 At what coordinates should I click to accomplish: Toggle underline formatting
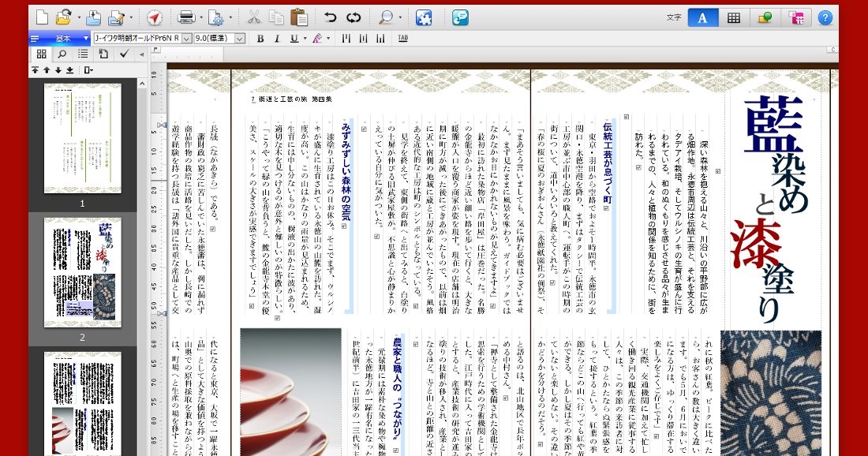(294, 38)
